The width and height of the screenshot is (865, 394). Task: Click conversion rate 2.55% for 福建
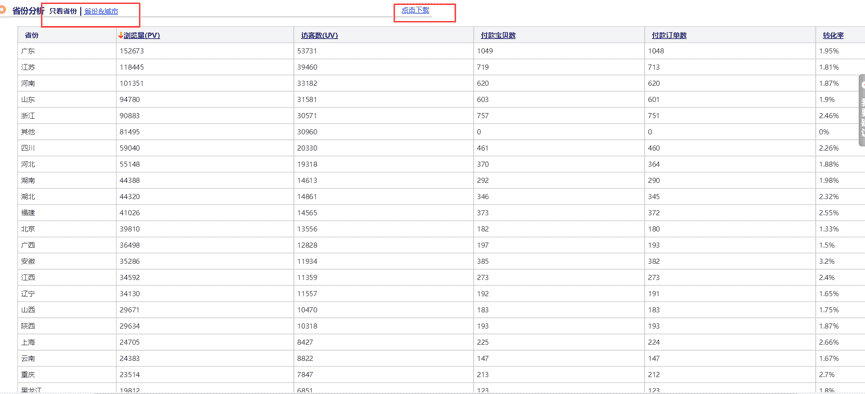click(829, 213)
